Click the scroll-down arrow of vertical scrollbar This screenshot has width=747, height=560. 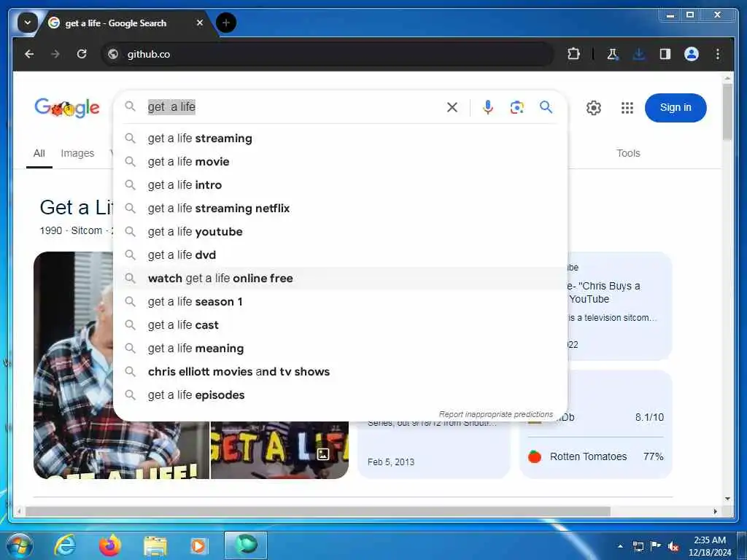(727, 499)
